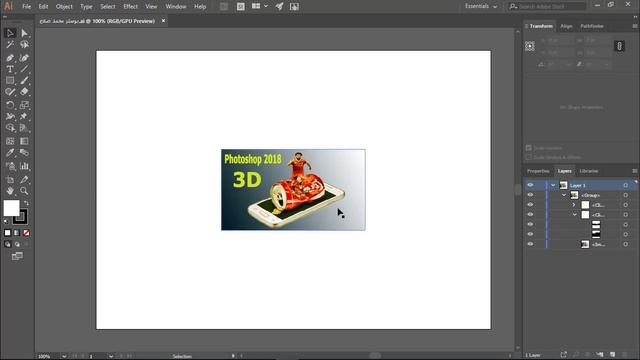Swap fill and stroke colors
The height and width of the screenshot is (360, 640).
tap(27, 203)
